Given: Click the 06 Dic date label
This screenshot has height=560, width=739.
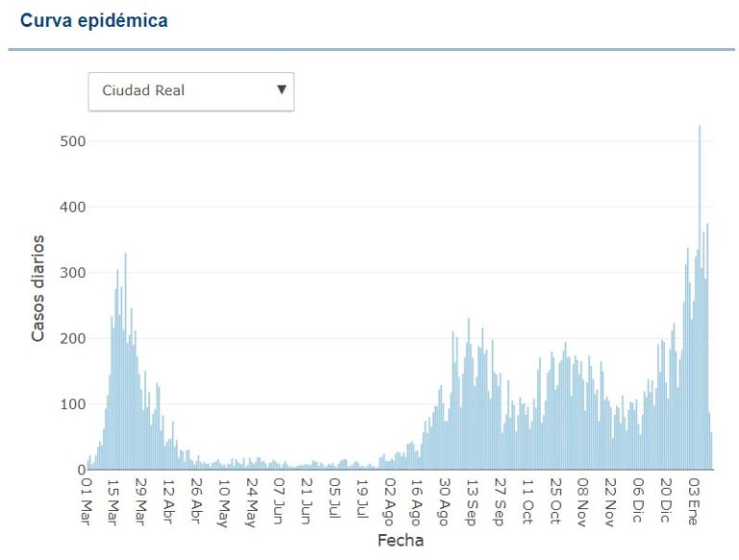Looking at the screenshot, I should [637, 499].
